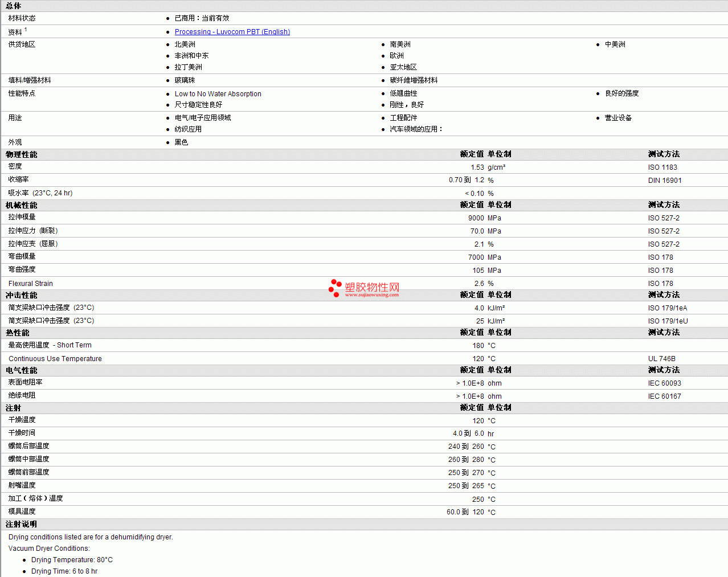The width and height of the screenshot is (728, 577).
Task: Click the 弯曲强度 value 105
Action: (x=478, y=271)
